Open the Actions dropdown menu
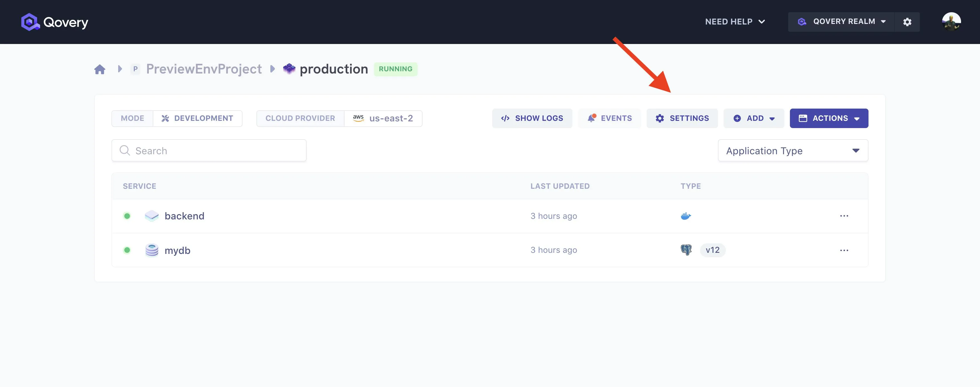 829,118
